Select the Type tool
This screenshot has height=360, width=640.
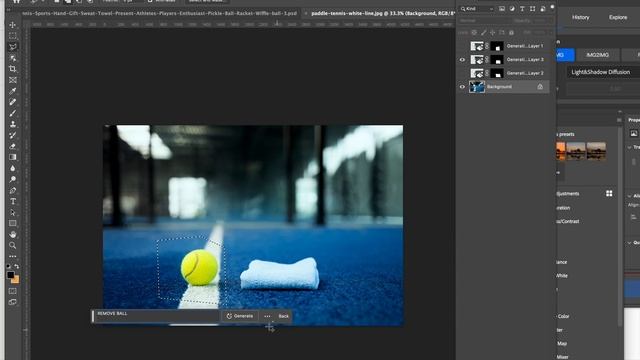pos(13,201)
